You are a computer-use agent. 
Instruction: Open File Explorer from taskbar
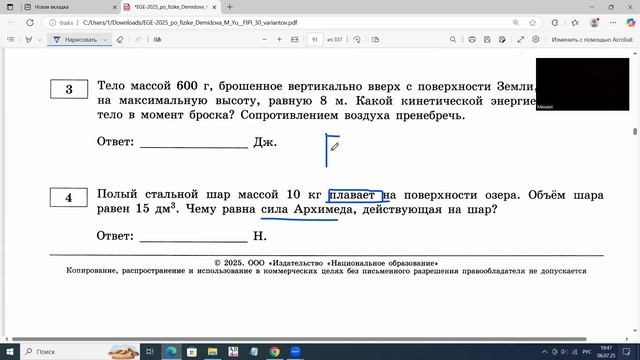(x=213, y=351)
